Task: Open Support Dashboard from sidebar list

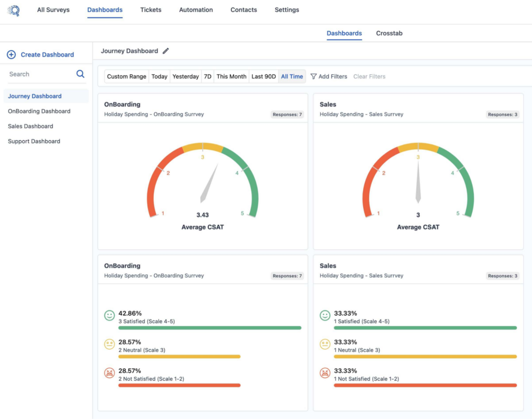Action: pos(34,141)
